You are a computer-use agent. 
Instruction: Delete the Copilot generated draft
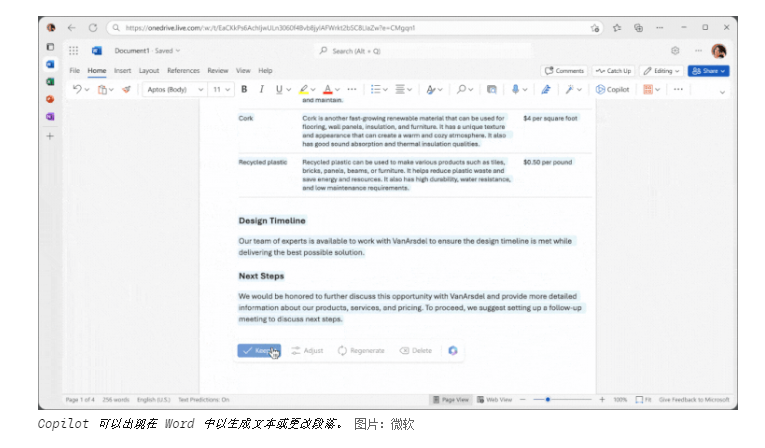pos(416,350)
